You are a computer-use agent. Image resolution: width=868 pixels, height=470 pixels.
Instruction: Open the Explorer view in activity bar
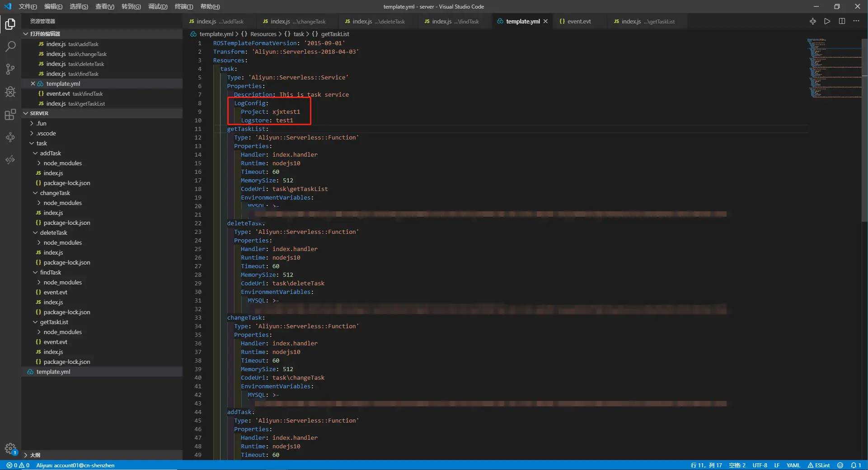pyautogui.click(x=10, y=24)
